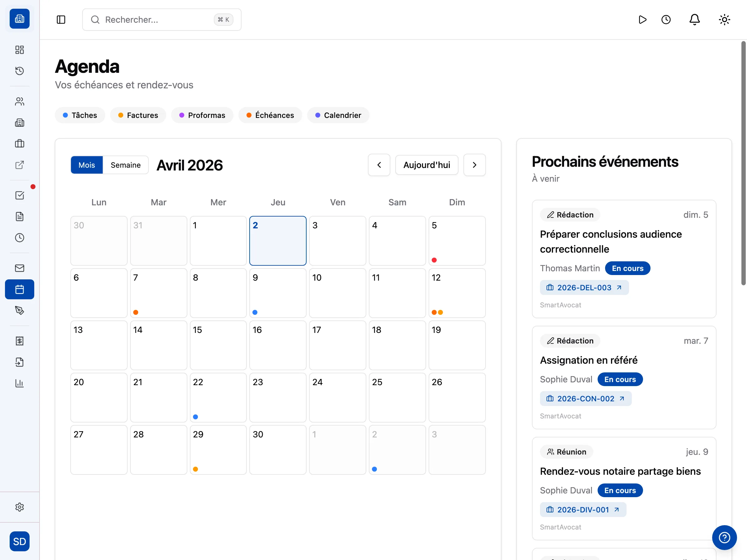
Task: Open the bar chart statistics icon
Action: (x=20, y=383)
